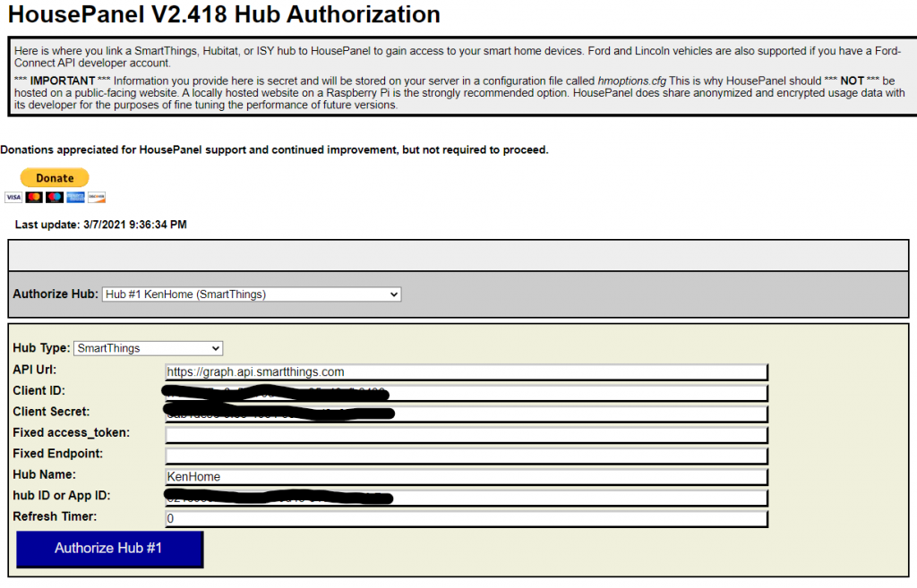
Task: Click the HousePanel V2.418 Hub Authorization heading
Action: (224, 14)
